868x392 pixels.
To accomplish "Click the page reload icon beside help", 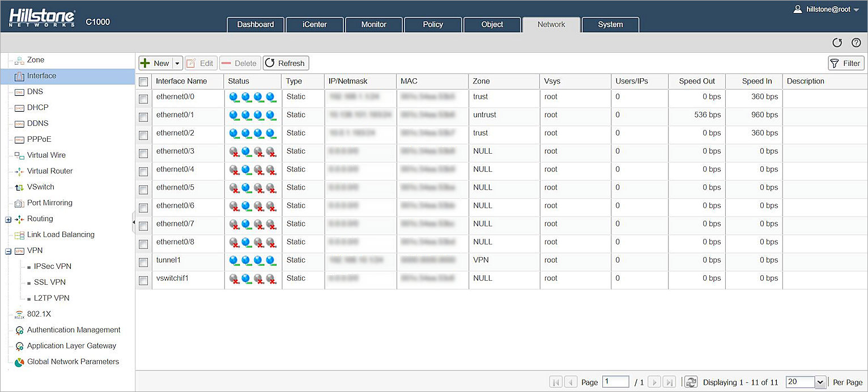I will 837,43.
